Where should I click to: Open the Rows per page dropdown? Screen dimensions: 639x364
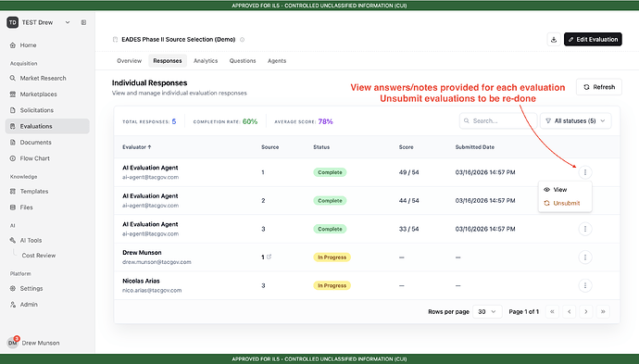click(x=487, y=312)
